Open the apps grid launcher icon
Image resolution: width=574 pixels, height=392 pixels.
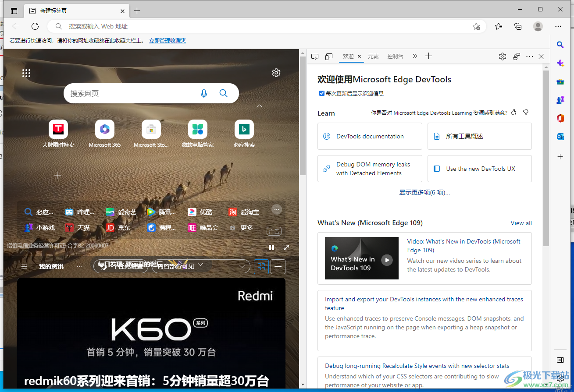[26, 73]
